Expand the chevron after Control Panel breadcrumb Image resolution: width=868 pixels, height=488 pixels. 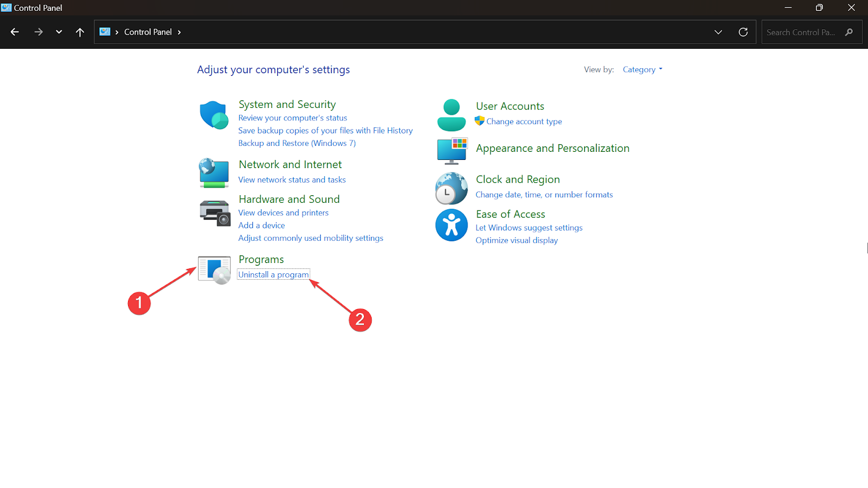click(180, 32)
